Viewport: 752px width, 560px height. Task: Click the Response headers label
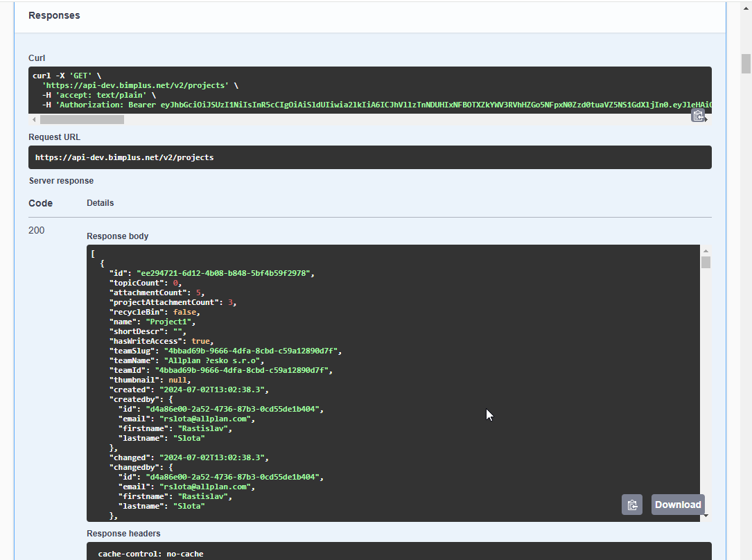124,534
